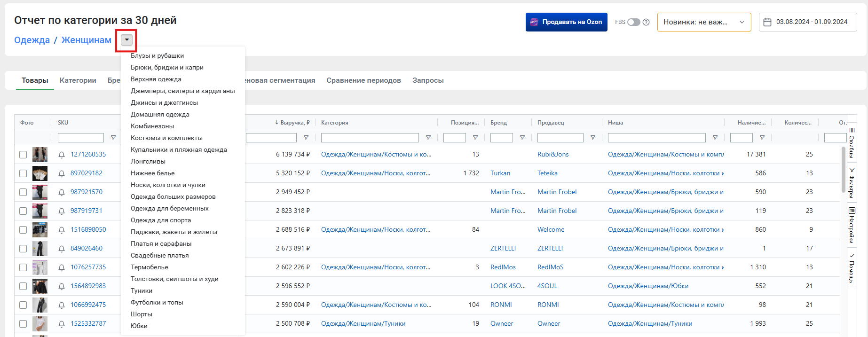Click the filter funnel icon in Позиция column
Viewport: 868px width, 337px height.
tap(475, 138)
